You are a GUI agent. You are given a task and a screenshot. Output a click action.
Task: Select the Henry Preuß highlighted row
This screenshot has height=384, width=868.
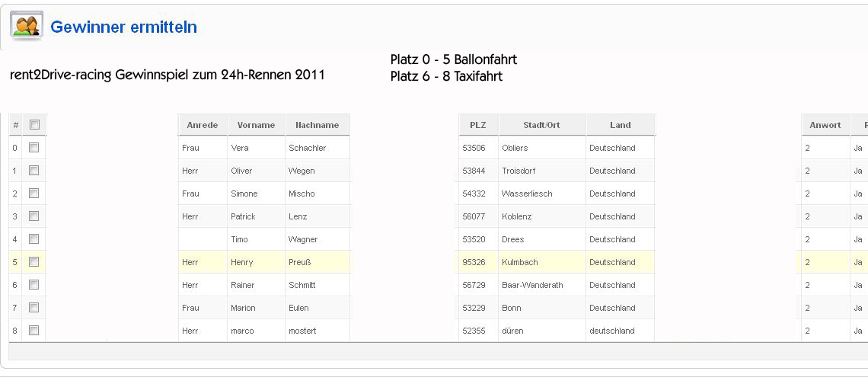tap(439, 262)
